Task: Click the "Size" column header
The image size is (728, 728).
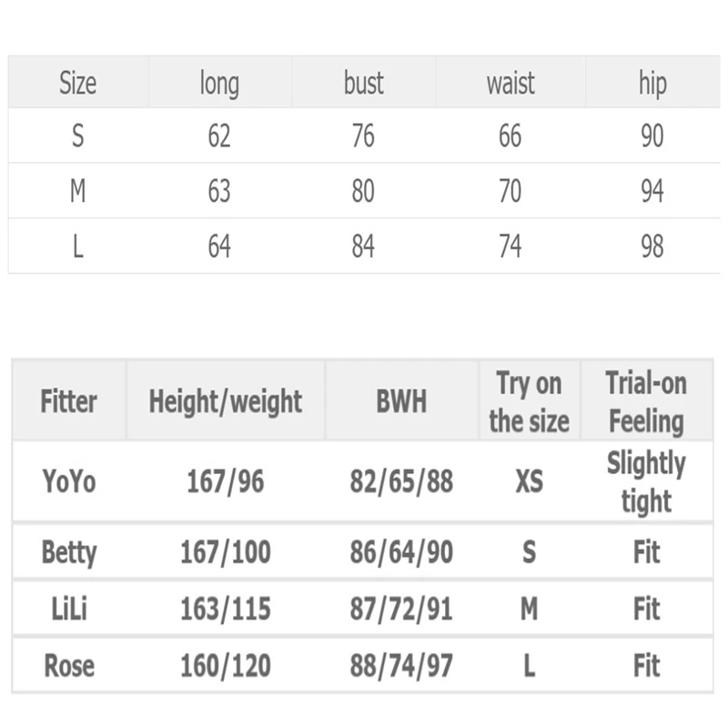Action: tap(77, 84)
